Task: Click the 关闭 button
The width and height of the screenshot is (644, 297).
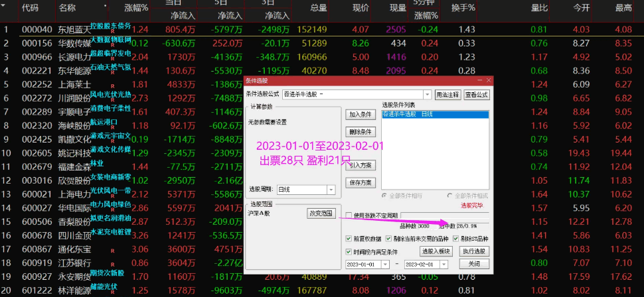Action: [474, 264]
